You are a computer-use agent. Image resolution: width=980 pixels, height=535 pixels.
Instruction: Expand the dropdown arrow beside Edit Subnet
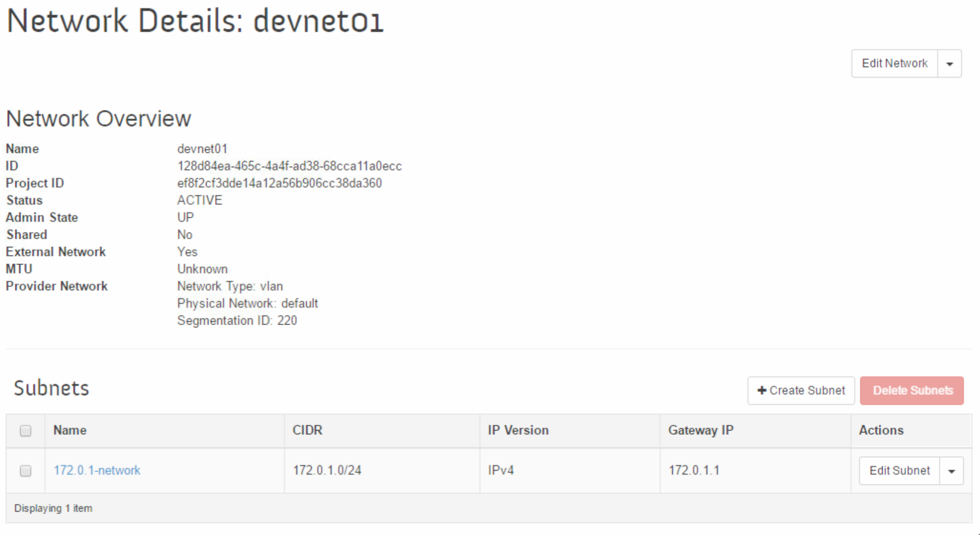tap(952, 471)
